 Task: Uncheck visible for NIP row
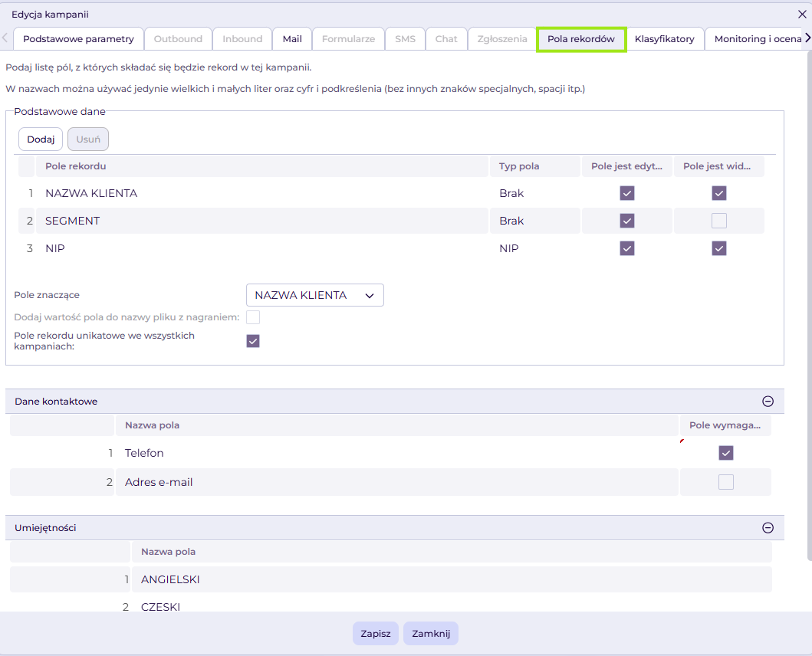pyautogui.click(x=718, y=248)
